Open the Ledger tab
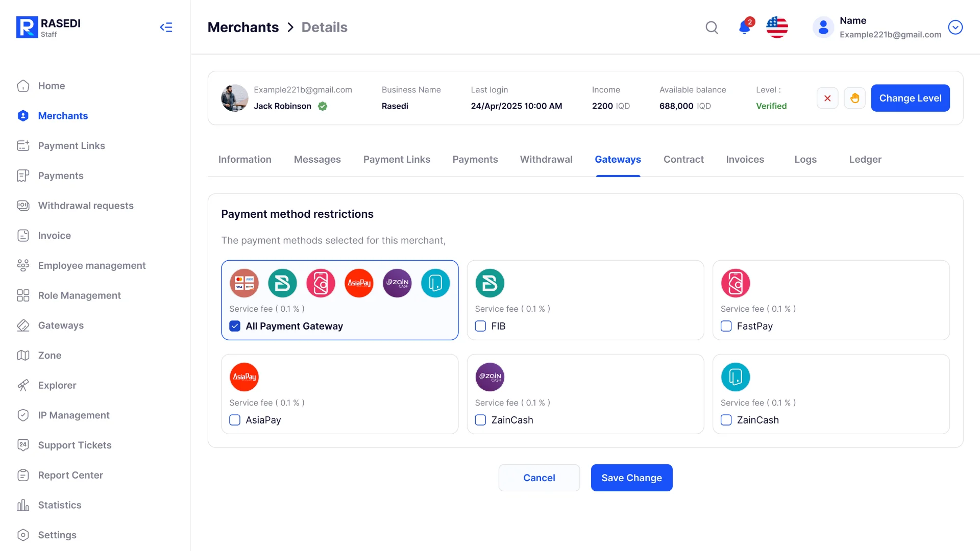This screenshot has height=551, width=980. click(x=865, y=160)
